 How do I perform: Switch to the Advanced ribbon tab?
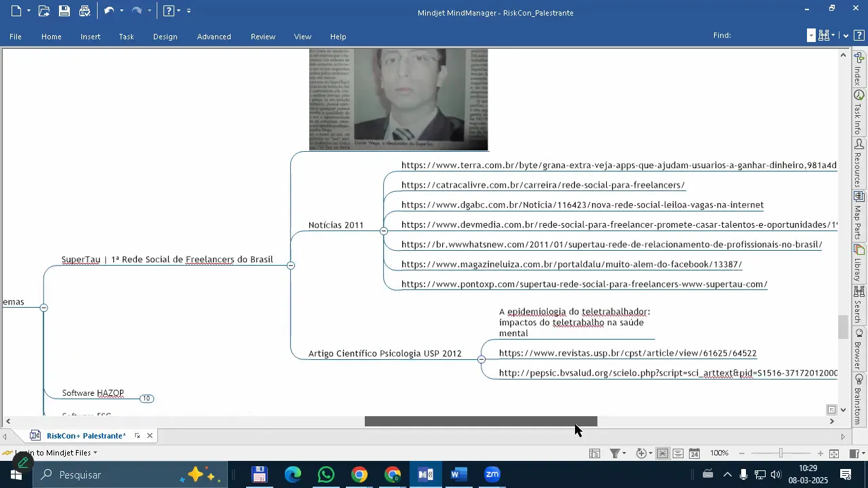[x=214, y=37]
